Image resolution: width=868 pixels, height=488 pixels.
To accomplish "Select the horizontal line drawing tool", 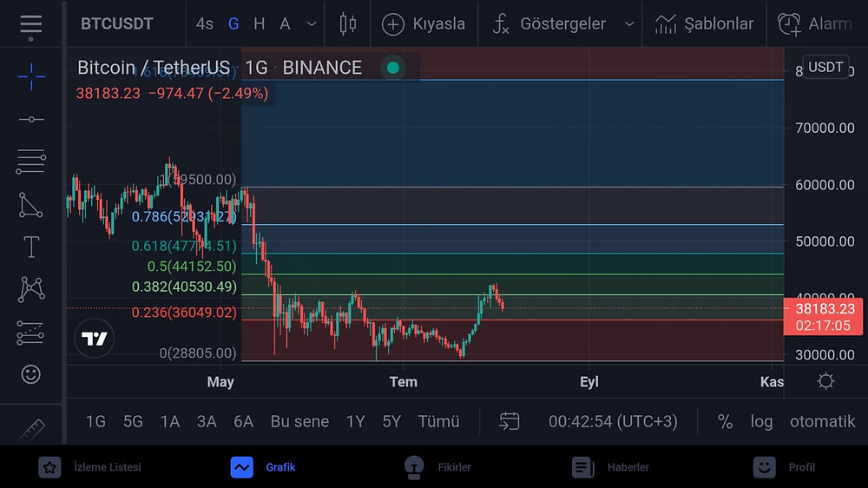I will [31, 119].
